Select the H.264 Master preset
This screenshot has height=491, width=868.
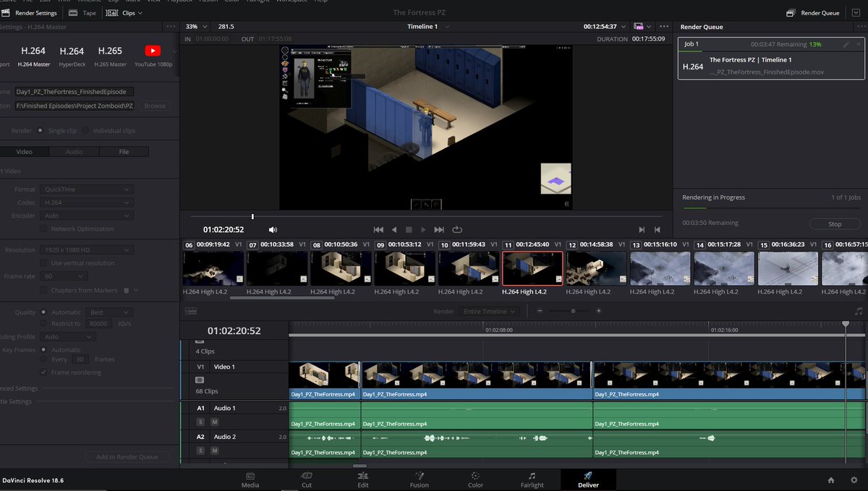pyautogui.click(x=33, y=56)
